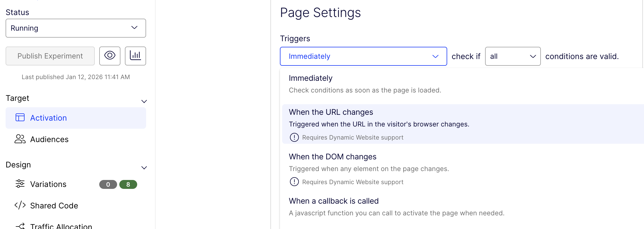Screen dimensions: 644x229
Task: Choose 'When a callback is called' option
Action: (334, 201)
